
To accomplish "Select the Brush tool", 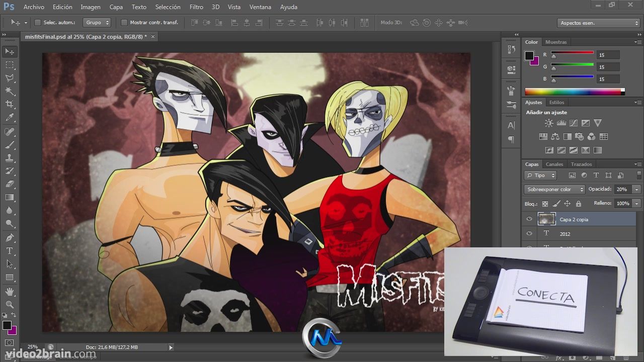I will tap(10, 145).
